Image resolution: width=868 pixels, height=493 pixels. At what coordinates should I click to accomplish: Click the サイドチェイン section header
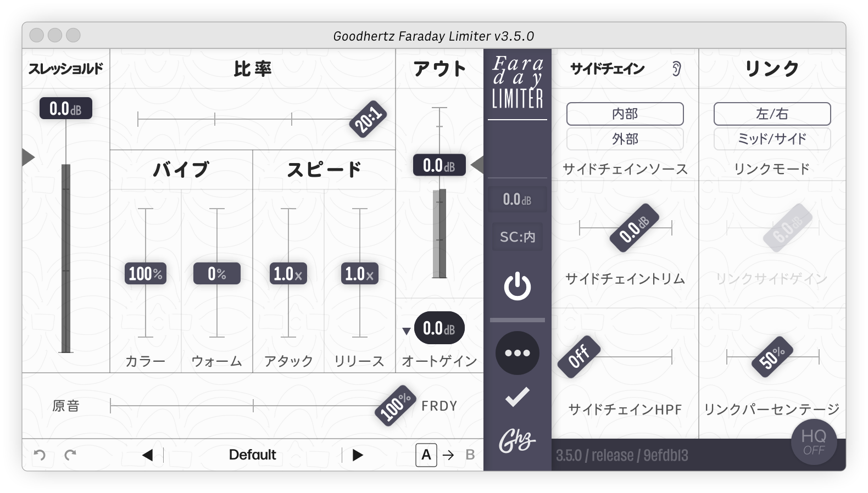(608, 69)
